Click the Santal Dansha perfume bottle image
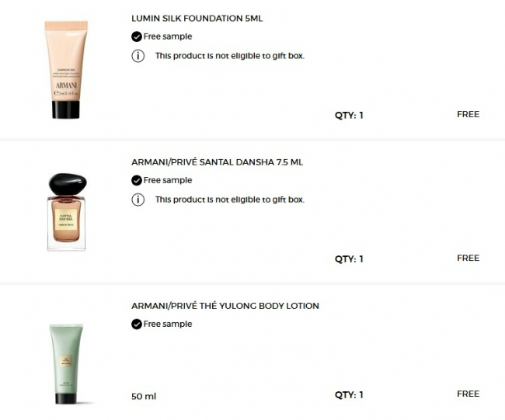 67,211
